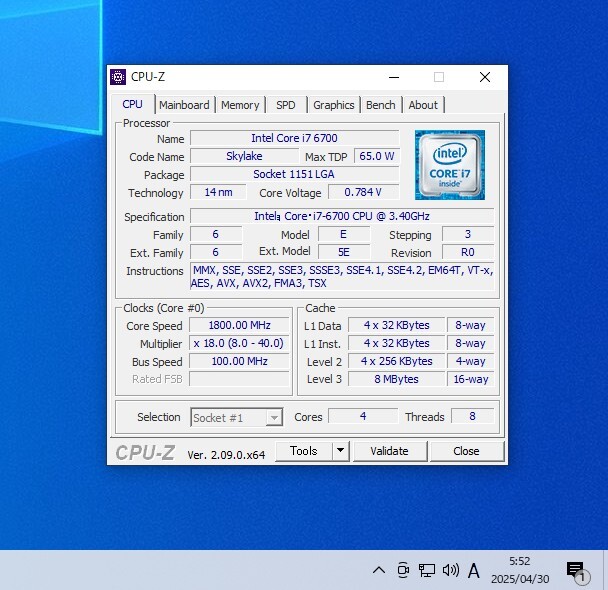608x590 pixels.
Task: Click the Level 3 16-way value
Action: click(470, 379)
